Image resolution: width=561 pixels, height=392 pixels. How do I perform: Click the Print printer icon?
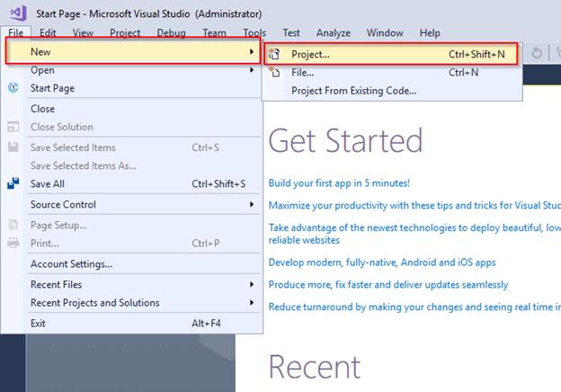click(13, 243)
